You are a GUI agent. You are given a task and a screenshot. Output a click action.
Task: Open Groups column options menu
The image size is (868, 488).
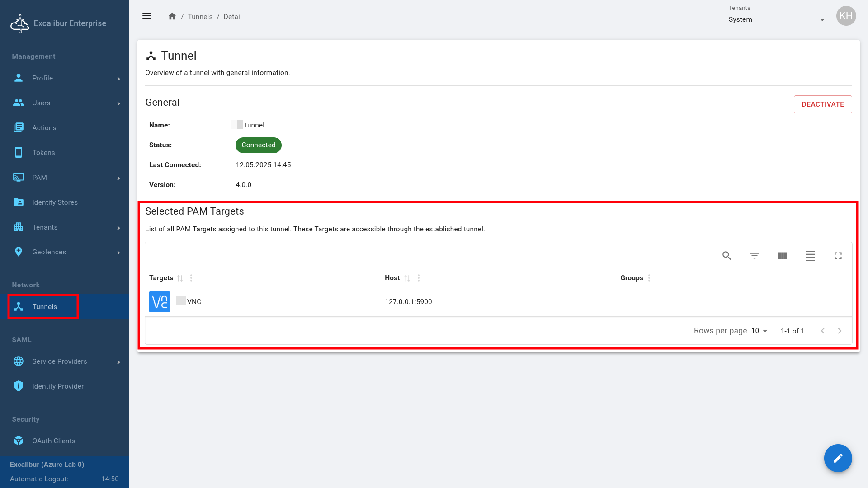click(649, 278)
